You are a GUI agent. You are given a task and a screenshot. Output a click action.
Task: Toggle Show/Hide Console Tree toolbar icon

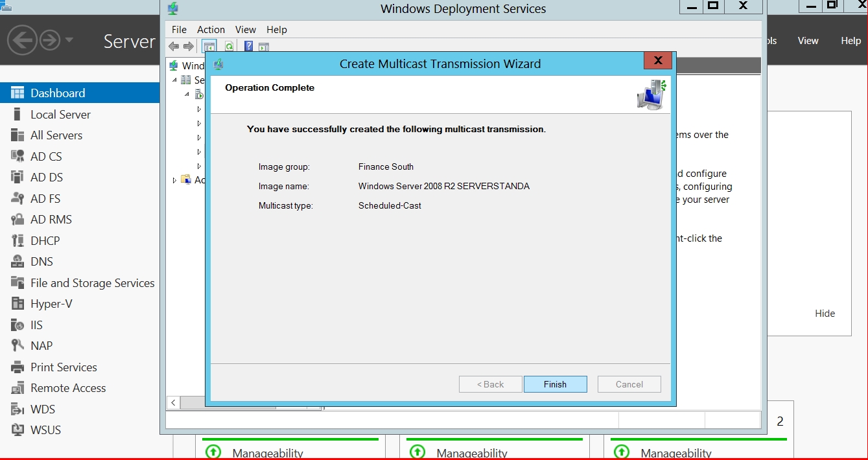pyautogui.click(x=209, y=46)
